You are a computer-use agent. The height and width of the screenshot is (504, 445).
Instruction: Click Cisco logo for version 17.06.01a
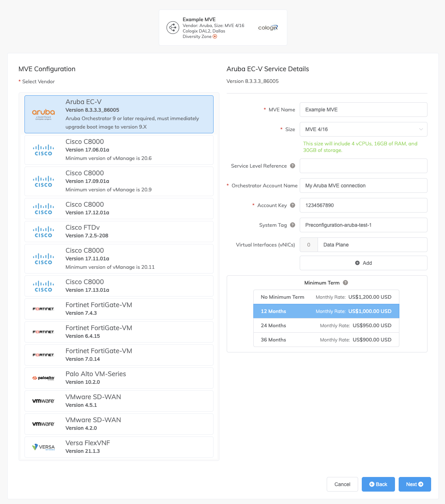click(43, 150)
